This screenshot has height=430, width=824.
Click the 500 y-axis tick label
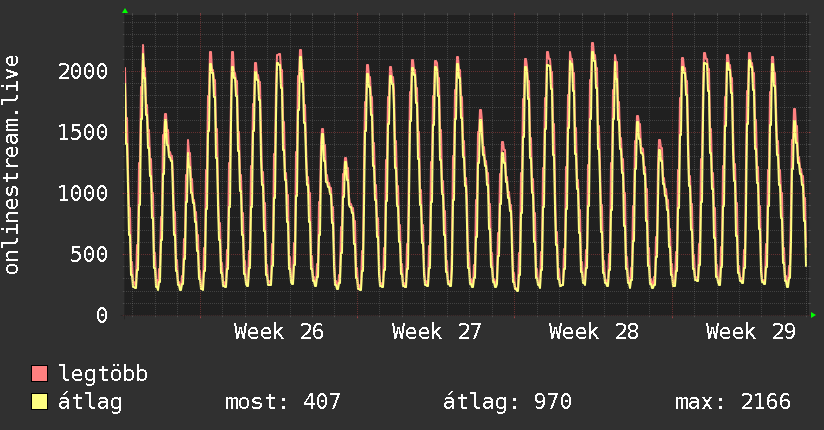click(x=89, y=254)
